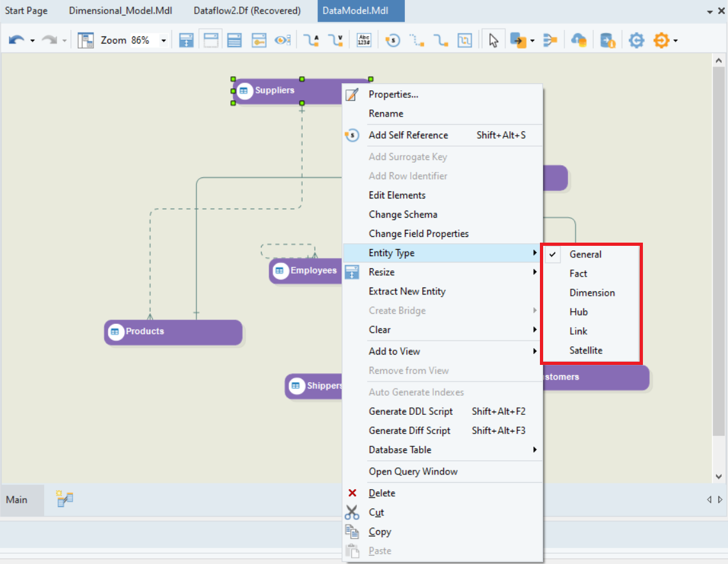Click the blue gear settings icon
The height and width of the screenshot is (564, 728).
(635, 40)
